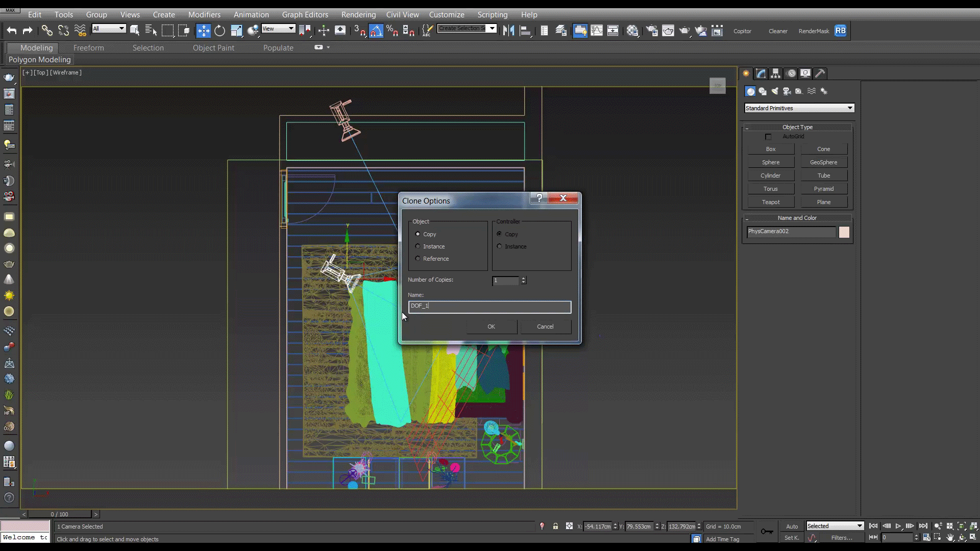Click the RB plugin icon

(x=840, y=31)
